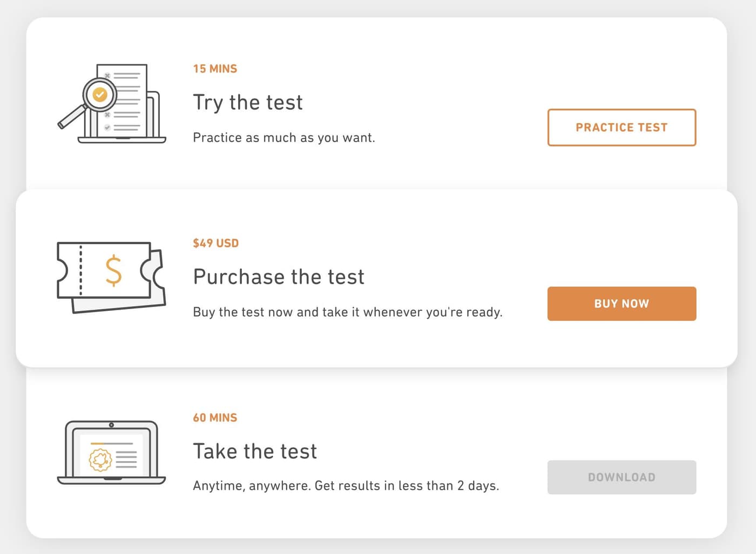The width and height of the screenshot is (756, 554).
Task: Start the Practice Test
Action: (622, 128)
